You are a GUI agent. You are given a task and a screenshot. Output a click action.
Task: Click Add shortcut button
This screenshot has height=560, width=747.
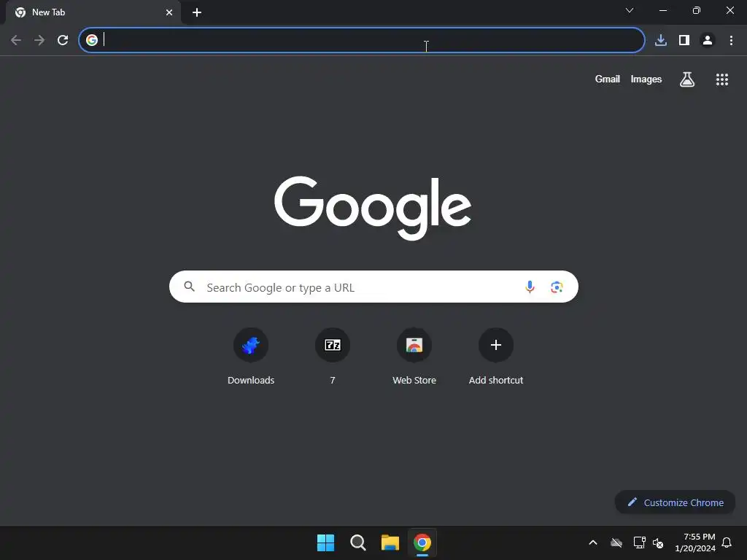(496, 357)
